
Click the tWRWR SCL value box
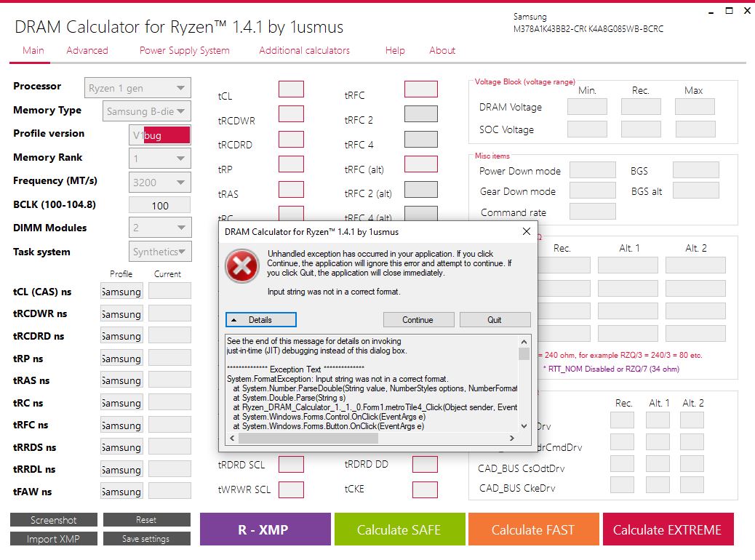coord(291,489)
